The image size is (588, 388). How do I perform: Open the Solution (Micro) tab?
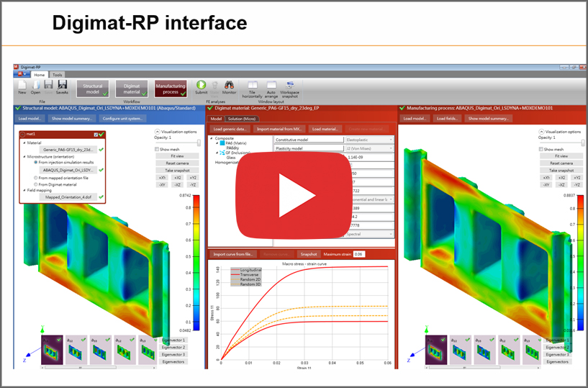[242, 119]
